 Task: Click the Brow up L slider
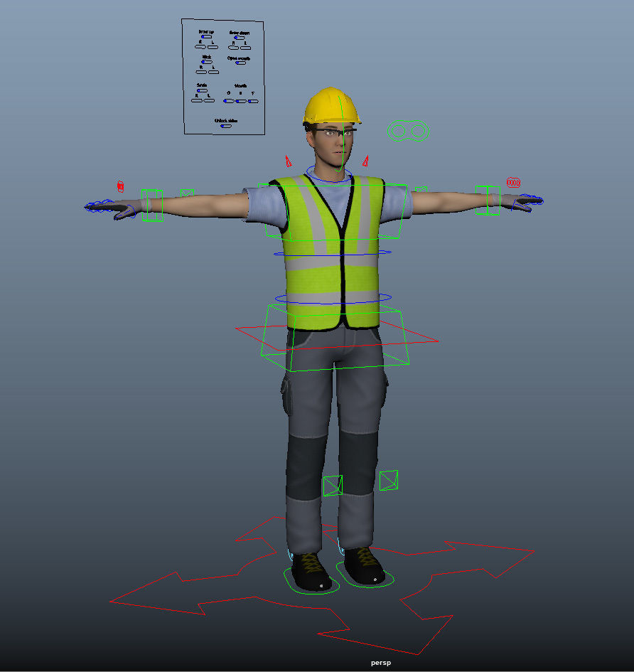[x=213, y=47]
